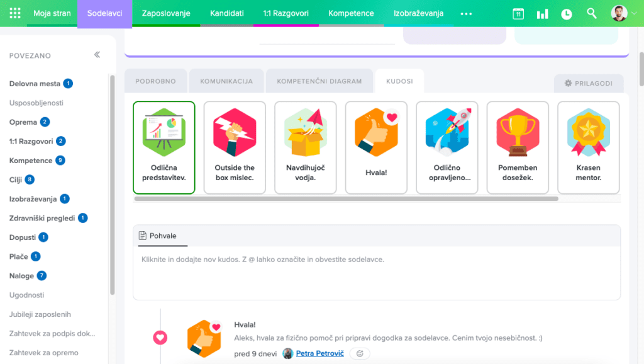Add emoji reaction to the Hvala kudos
This screenshot has height=364, width=644.
click(x=360, y=354)
